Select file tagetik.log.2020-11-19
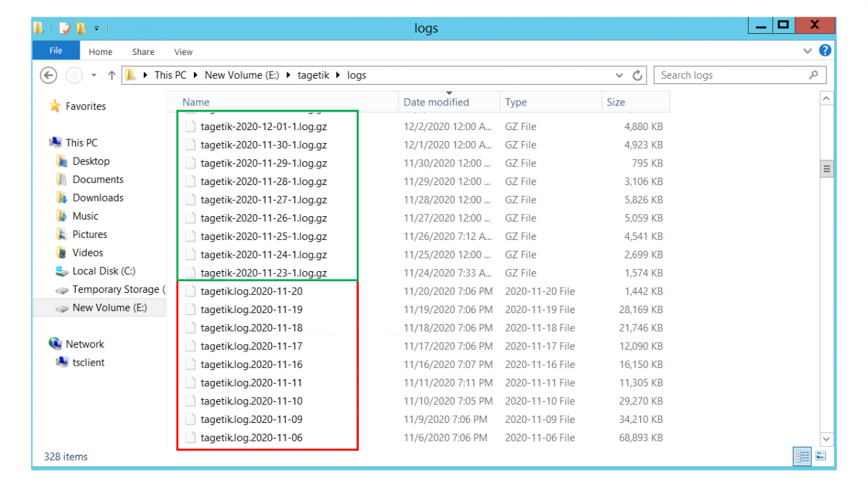Image resolution: width=868 pixels, height=488 pixels. pos(251,309)
